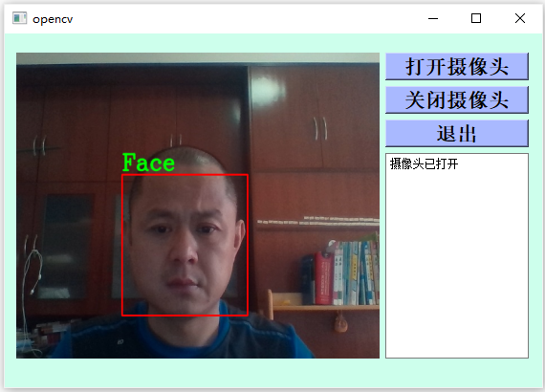Click inside the status log text box
This screenshot has width=545, height=392.
457,255
